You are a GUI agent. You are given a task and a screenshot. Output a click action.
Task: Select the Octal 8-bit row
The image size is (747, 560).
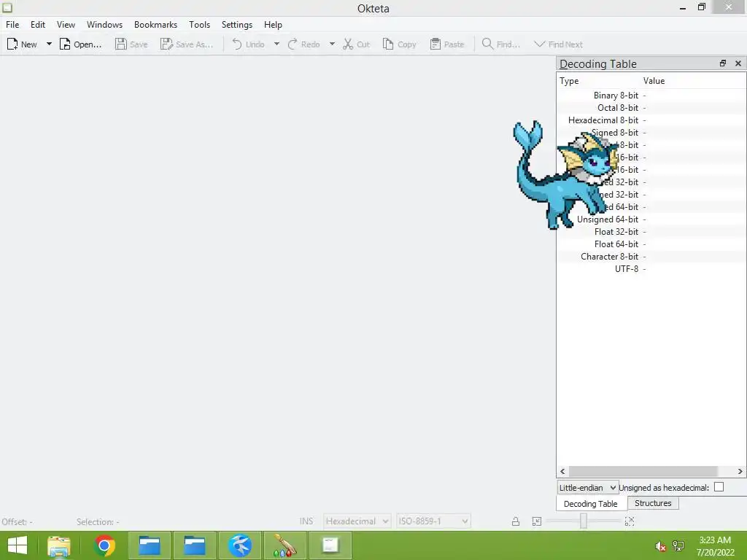(x=651, y=108)
